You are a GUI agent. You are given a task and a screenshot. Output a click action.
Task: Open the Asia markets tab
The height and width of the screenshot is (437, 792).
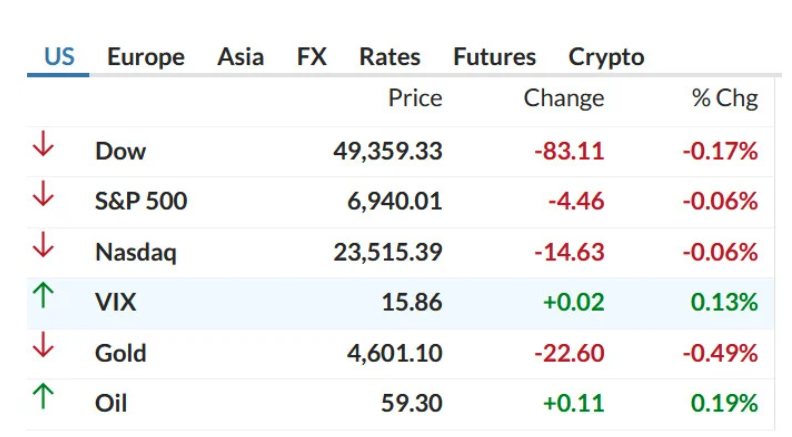240,57
